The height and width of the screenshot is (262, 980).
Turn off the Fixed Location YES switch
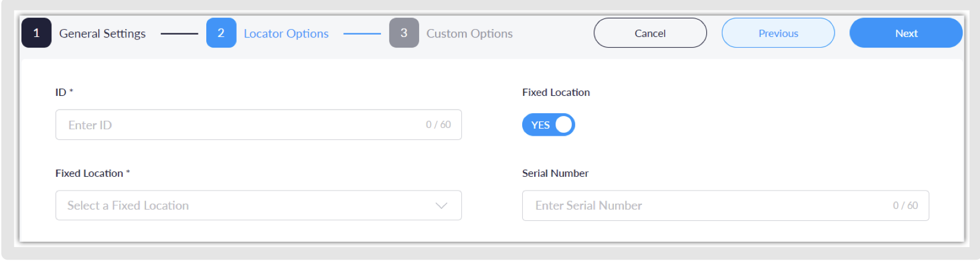click(x=548, y=125)
